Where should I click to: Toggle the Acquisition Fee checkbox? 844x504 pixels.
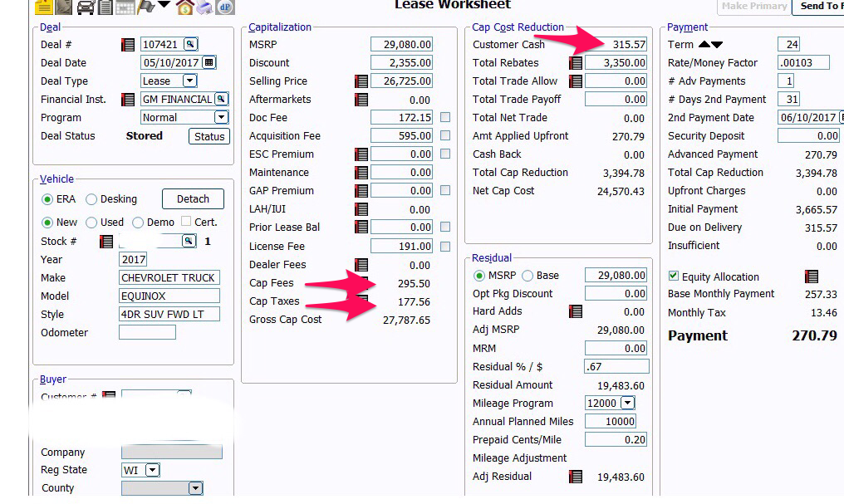[x=445, y=135]
